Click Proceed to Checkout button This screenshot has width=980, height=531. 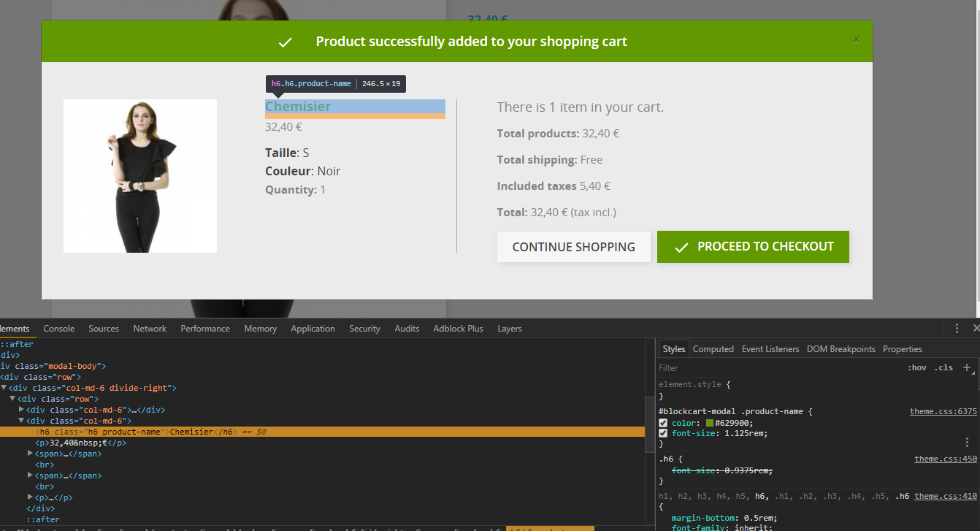[x=753, y=247]
